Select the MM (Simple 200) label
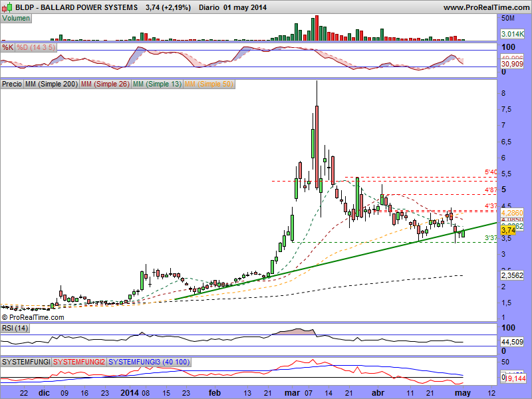The image size is (532, 399). (x=51, y=84)
